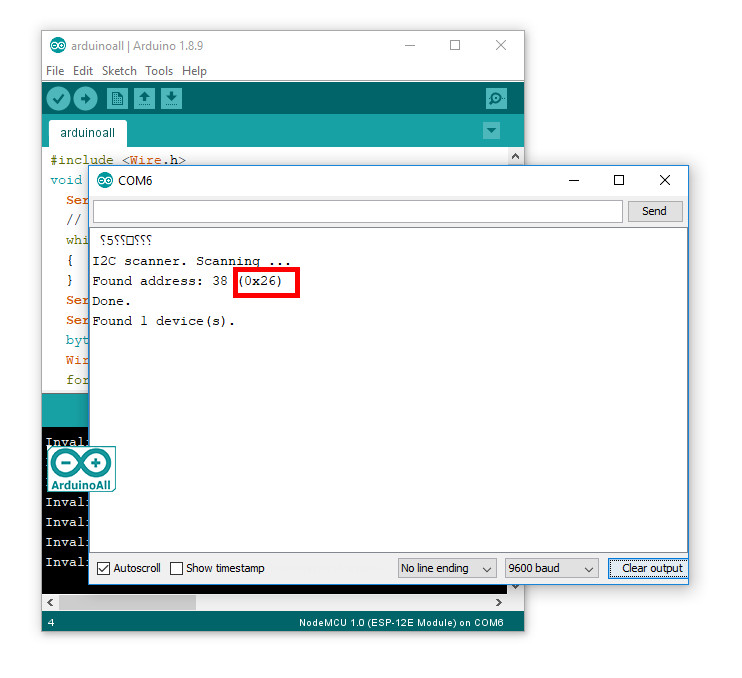Click the console scroll right arrow
The width and height of the screenshot is (742, 678).
pos(499,602)
